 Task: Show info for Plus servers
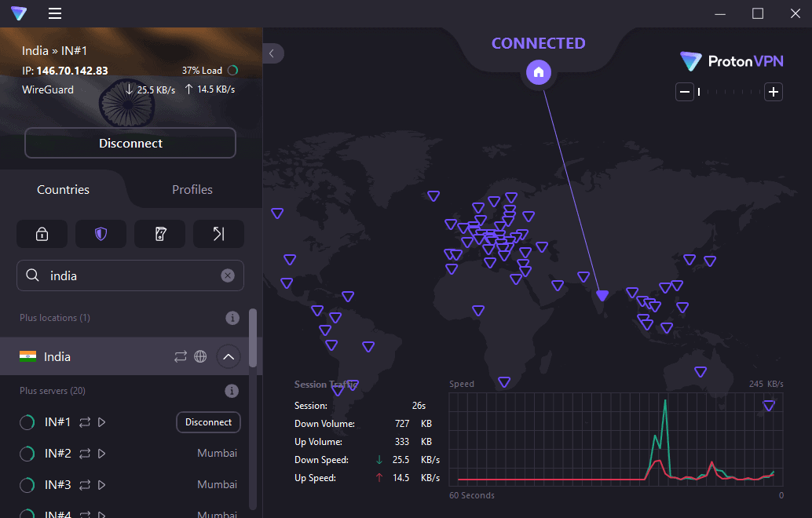[232, 391]
